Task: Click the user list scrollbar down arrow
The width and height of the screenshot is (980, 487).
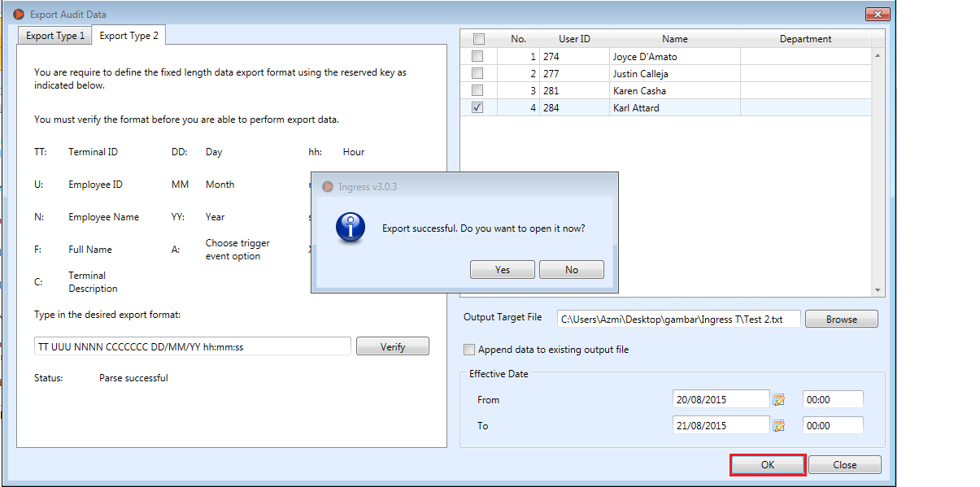Action: point(878,290)
